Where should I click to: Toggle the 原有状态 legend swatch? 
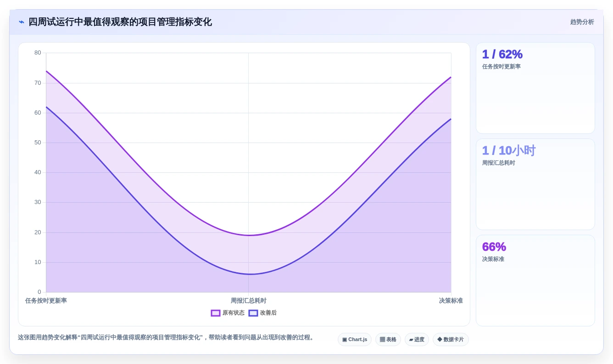tap(216, 313)
